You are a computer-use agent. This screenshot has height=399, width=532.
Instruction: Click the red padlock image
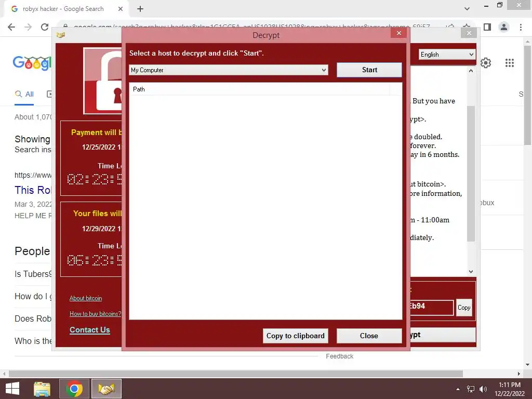[103, 81]
